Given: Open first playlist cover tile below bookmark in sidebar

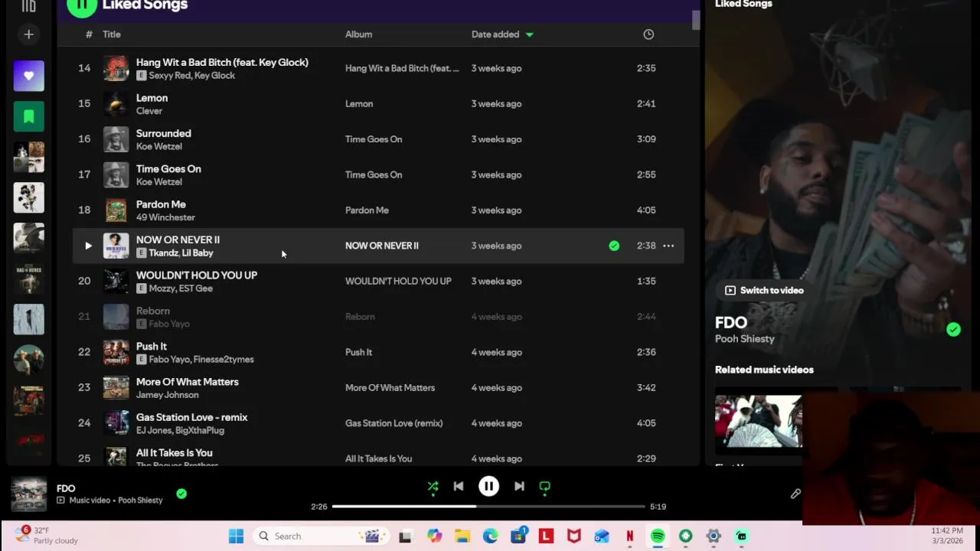Looking at the screenshot, I should point(29,157).
